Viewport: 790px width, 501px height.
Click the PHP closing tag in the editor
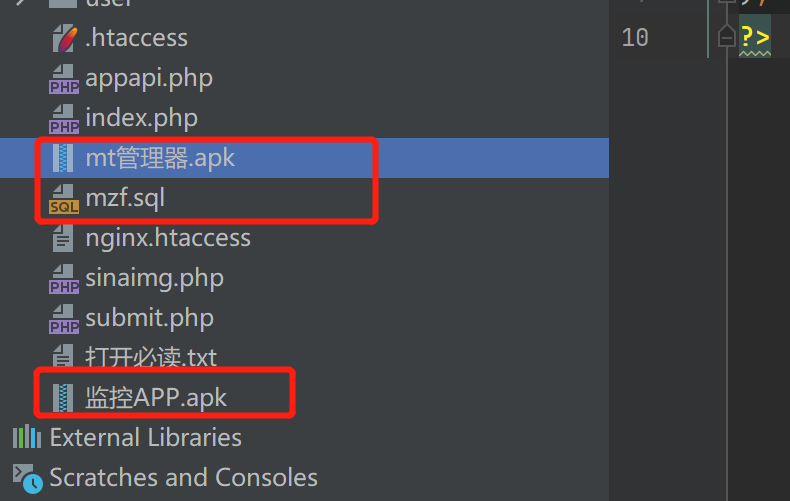coord(755,38)
